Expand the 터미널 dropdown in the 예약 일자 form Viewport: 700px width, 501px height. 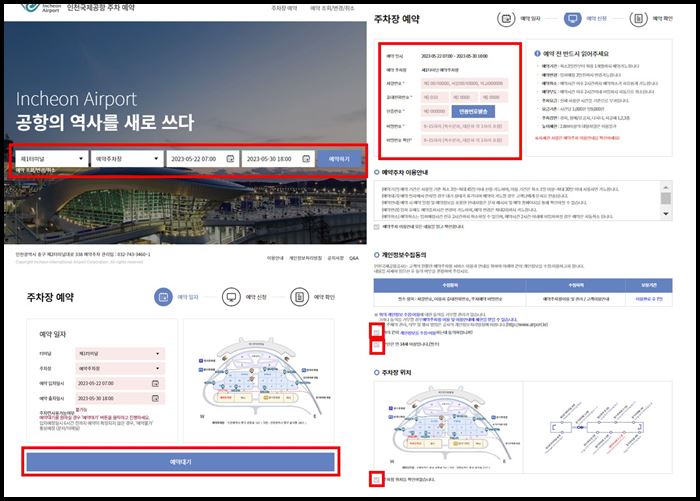120,354
